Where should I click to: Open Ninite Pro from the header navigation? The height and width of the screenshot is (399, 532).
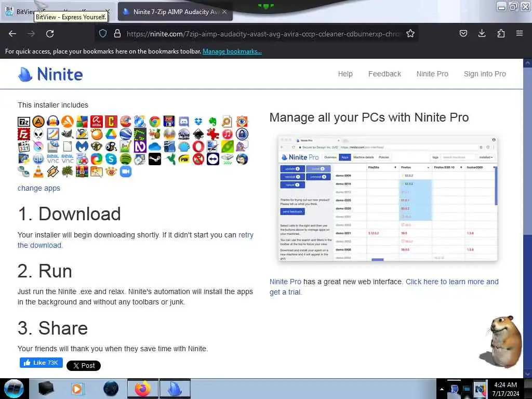pos(432,74)
